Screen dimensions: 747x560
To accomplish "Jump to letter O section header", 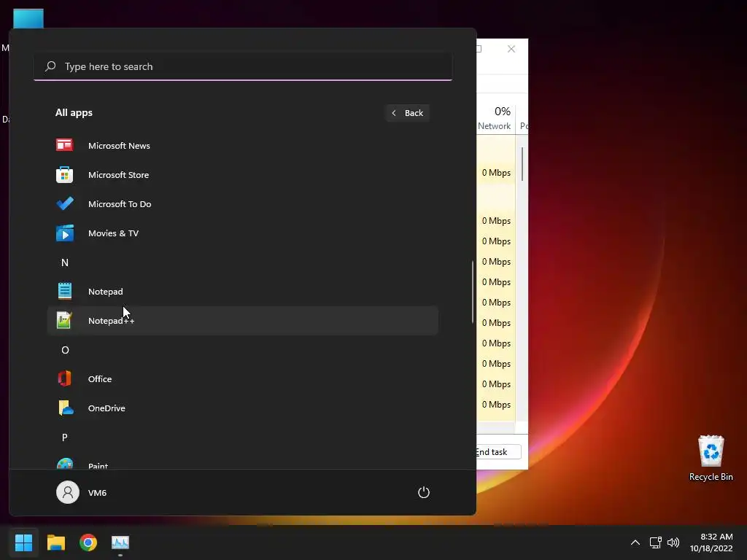I will 65,350.
